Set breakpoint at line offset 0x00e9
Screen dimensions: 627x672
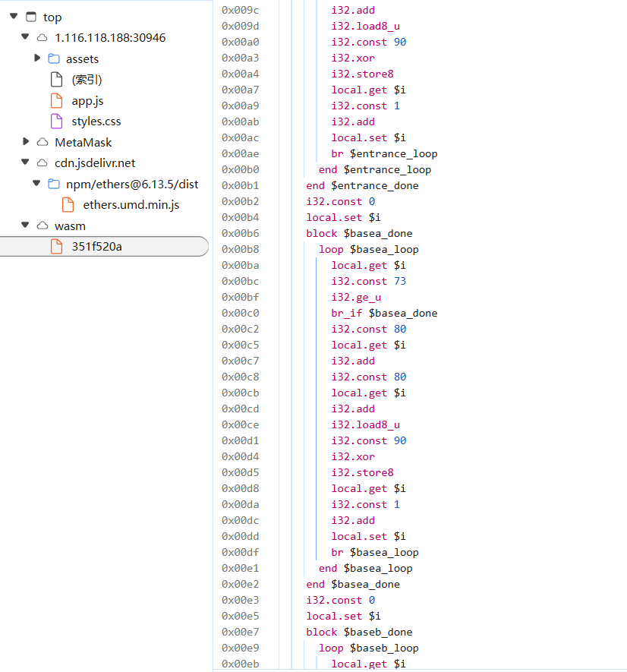pyautogui.click(x=241, y=648)
